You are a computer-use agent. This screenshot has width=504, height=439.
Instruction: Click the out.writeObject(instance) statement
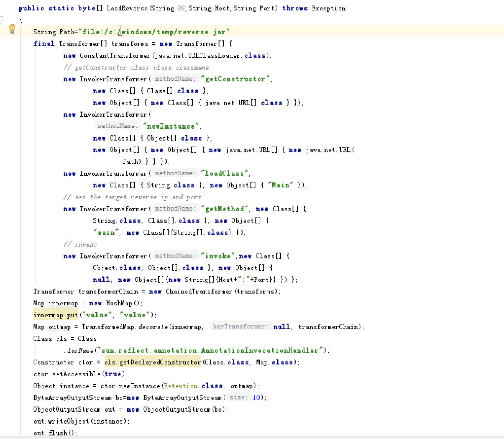coord(81,421)
